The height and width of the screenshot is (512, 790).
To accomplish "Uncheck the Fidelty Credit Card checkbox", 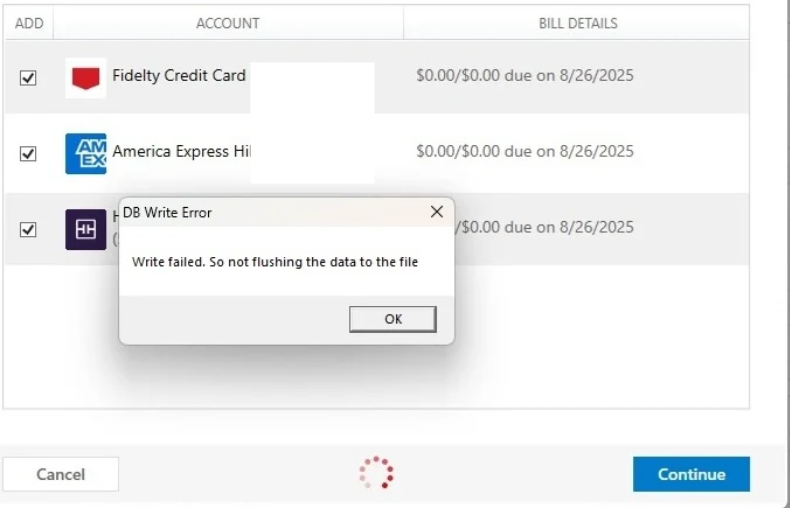I will pyautogui.click(x=28, y=78).
